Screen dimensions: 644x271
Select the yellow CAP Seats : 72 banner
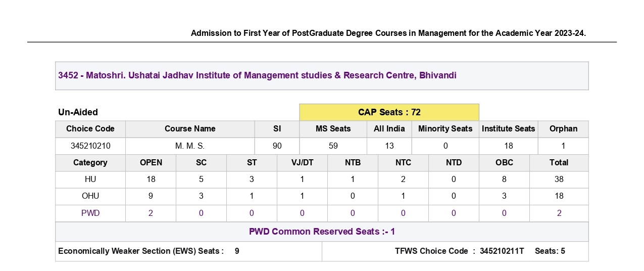(x=389, y=112)
